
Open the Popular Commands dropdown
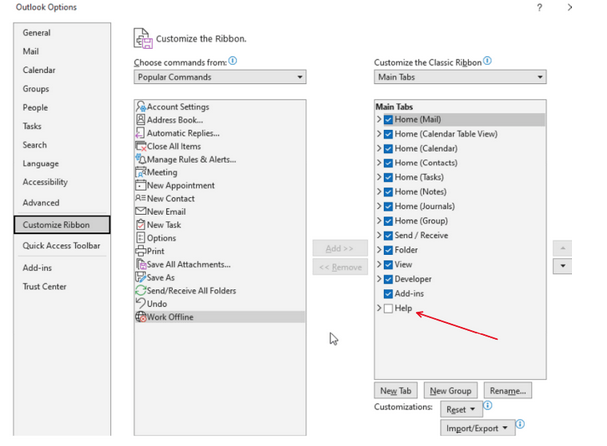click(x=220, y=77)
